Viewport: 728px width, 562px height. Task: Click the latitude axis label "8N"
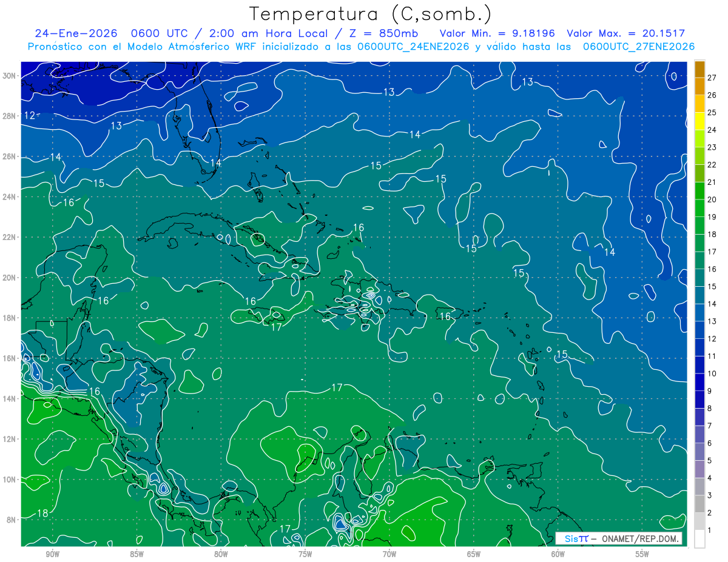(12, 520)
